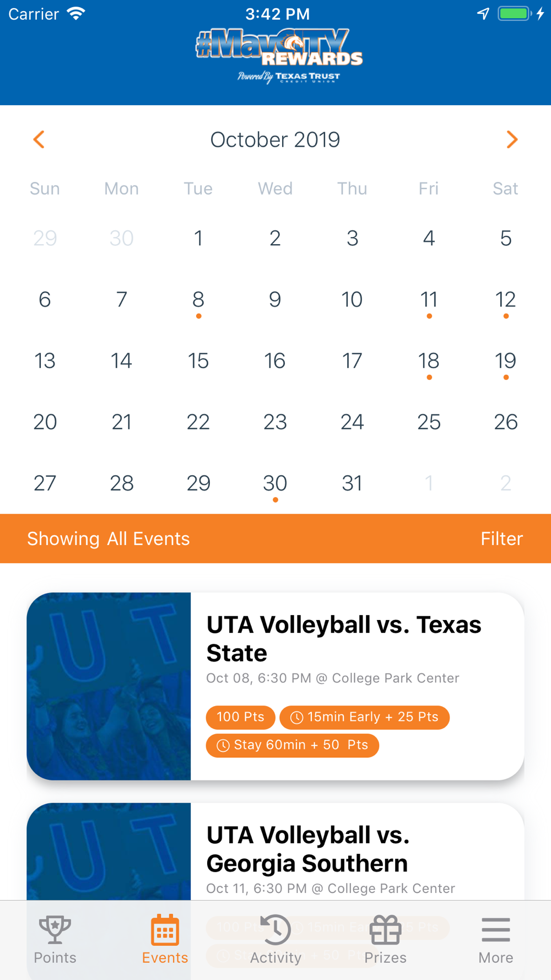Tap the October 2019 month title

pos(275,139)
